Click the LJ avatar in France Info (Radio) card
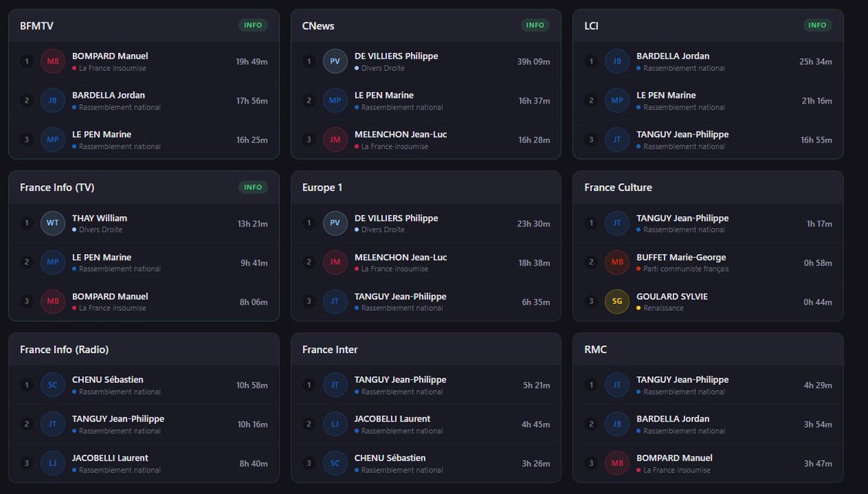Viewport: 868px width, 494px height. [x=53, y=463]
